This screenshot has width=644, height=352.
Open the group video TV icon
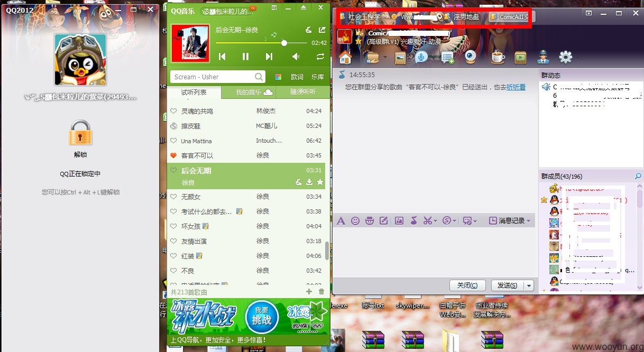520,57
